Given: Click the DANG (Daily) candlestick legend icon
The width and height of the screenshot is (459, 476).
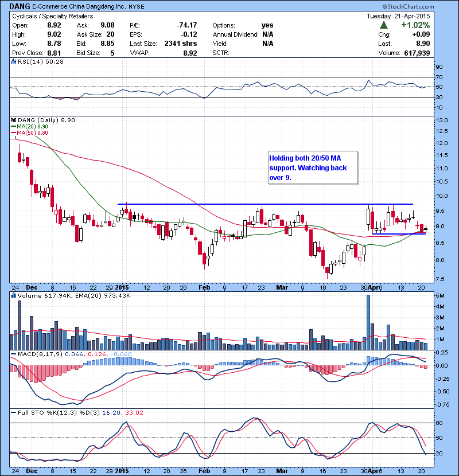Looking at the screenshot, I should 13,120.
